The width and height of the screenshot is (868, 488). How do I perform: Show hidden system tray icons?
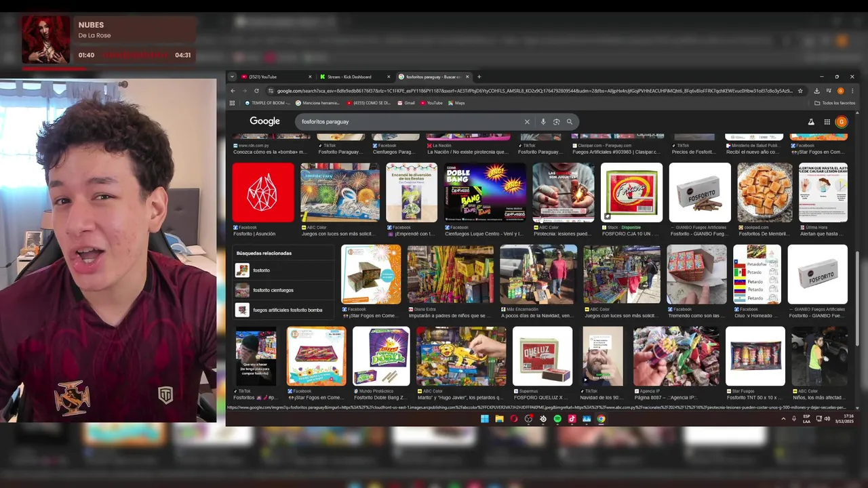(x=784, y=419)
